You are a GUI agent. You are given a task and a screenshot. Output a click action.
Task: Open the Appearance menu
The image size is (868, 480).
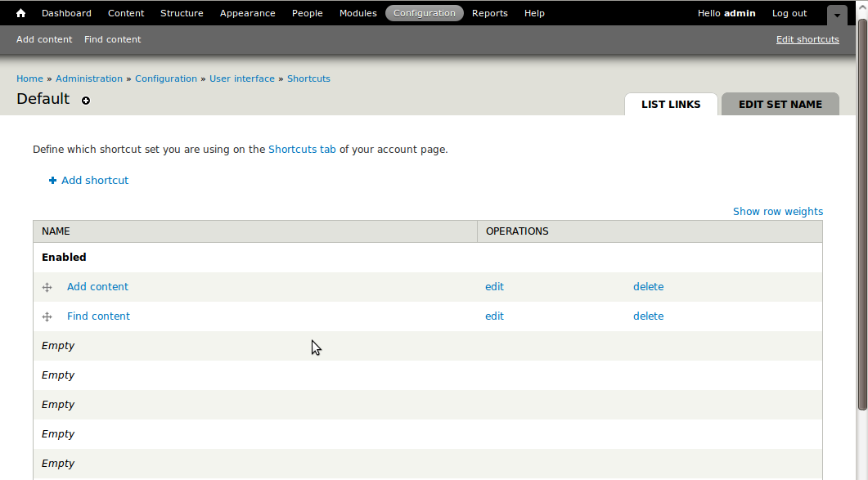coord(247,13)
